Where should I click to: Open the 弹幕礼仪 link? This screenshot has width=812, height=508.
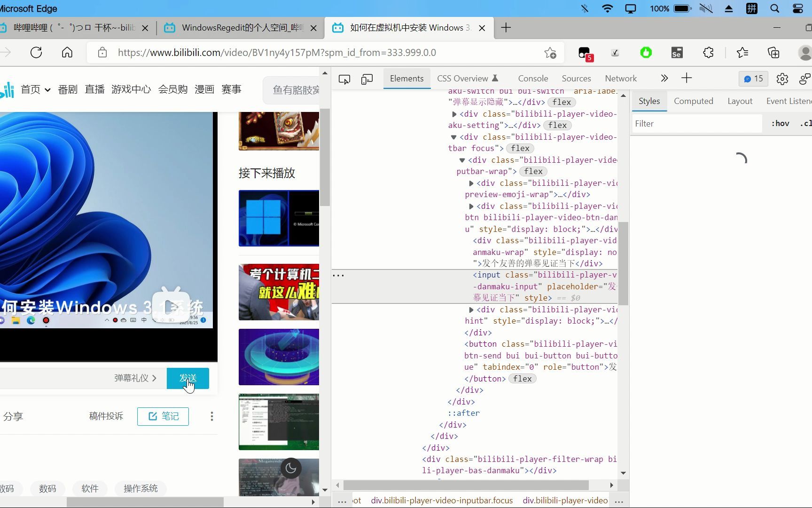pos(135,378)
